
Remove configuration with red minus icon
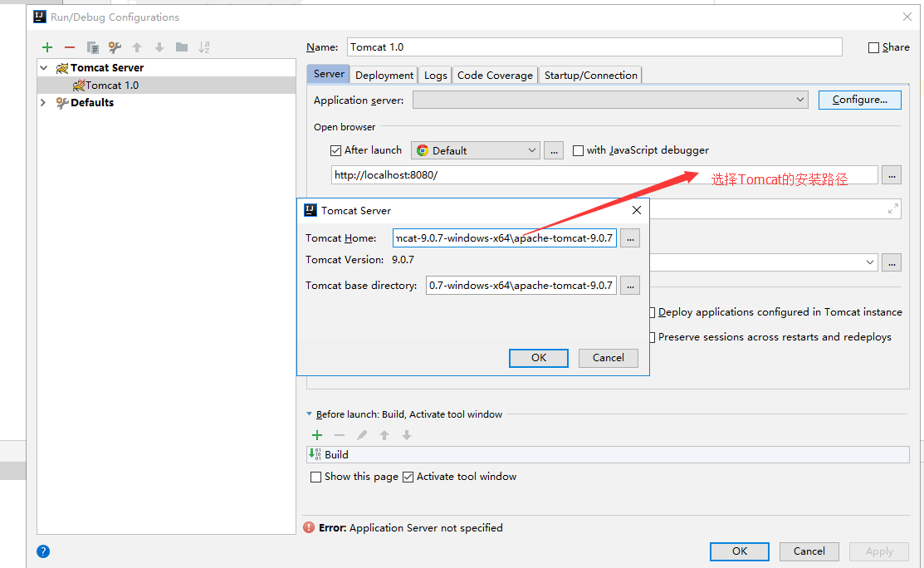[70, 47]
